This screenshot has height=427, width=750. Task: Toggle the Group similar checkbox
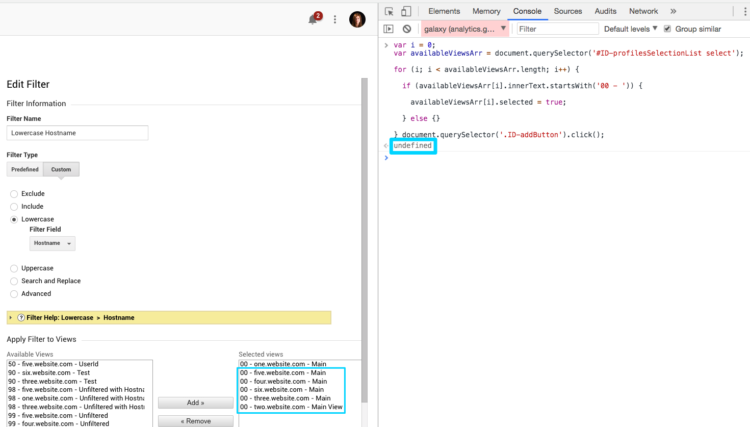click(667, 29)
